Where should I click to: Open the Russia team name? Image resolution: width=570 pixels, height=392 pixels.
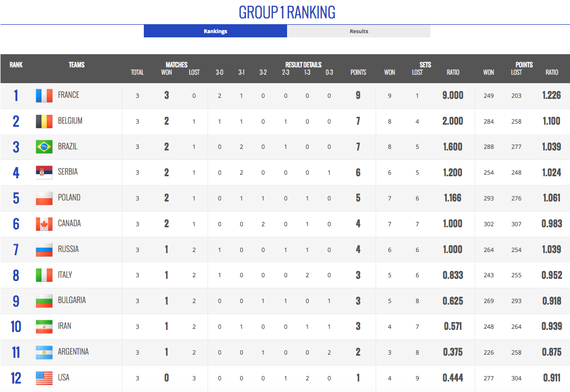click(68, 249)
